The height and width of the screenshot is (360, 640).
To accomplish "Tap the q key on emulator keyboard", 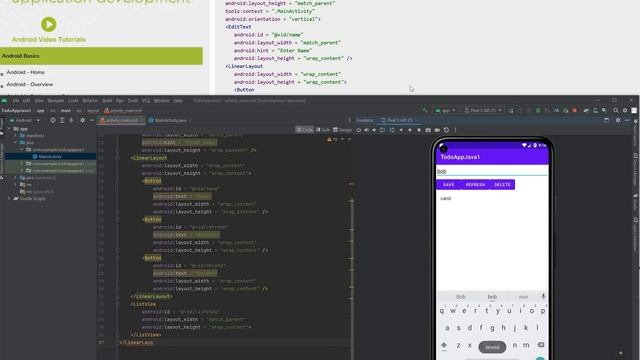I will [x=442, y=311].
